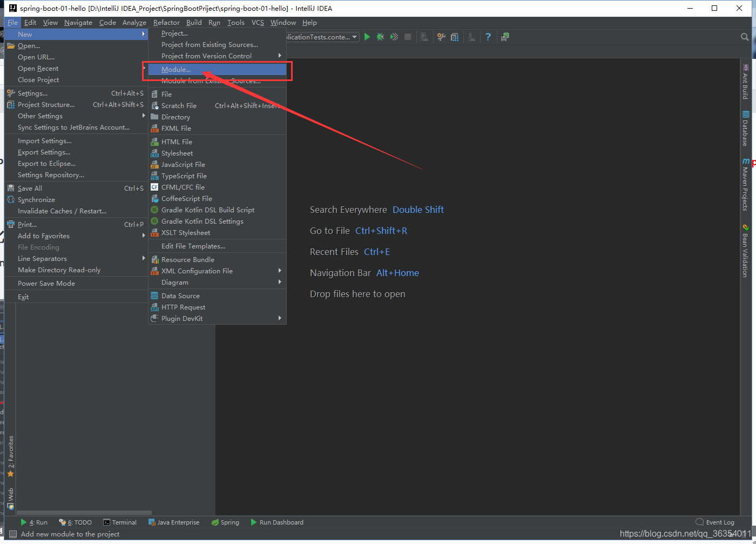Create a new CoffeeScript File
This screenshot has height=544, width=756.
(218, 199)
